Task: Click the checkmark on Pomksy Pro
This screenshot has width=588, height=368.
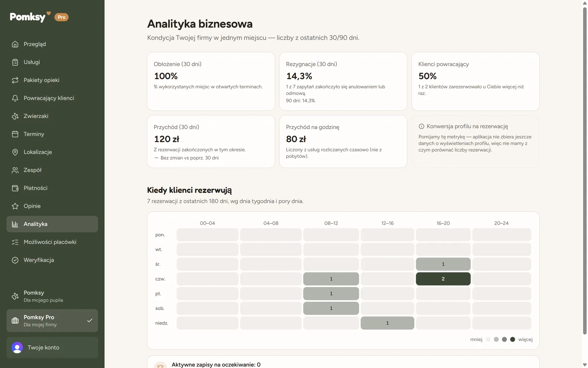Action: (90, 321)
